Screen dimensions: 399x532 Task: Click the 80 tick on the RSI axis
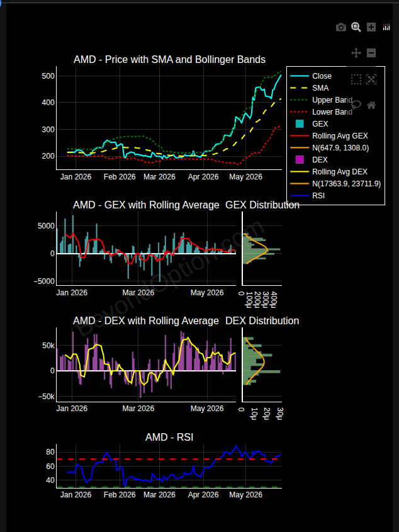tap(50, 452)
